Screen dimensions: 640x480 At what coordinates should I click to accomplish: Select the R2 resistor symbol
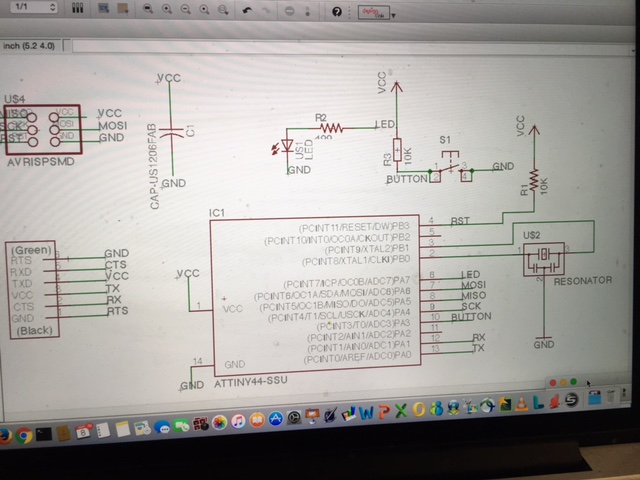331,128
